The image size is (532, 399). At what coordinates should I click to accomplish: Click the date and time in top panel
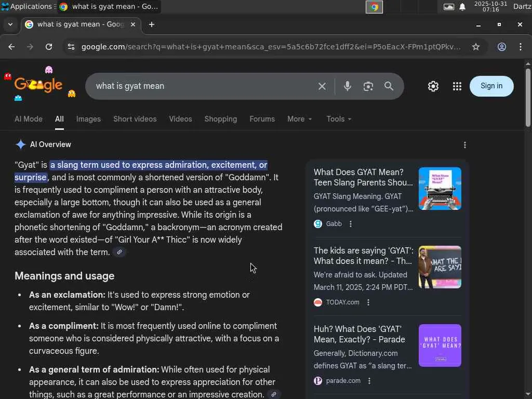point(490,6)
